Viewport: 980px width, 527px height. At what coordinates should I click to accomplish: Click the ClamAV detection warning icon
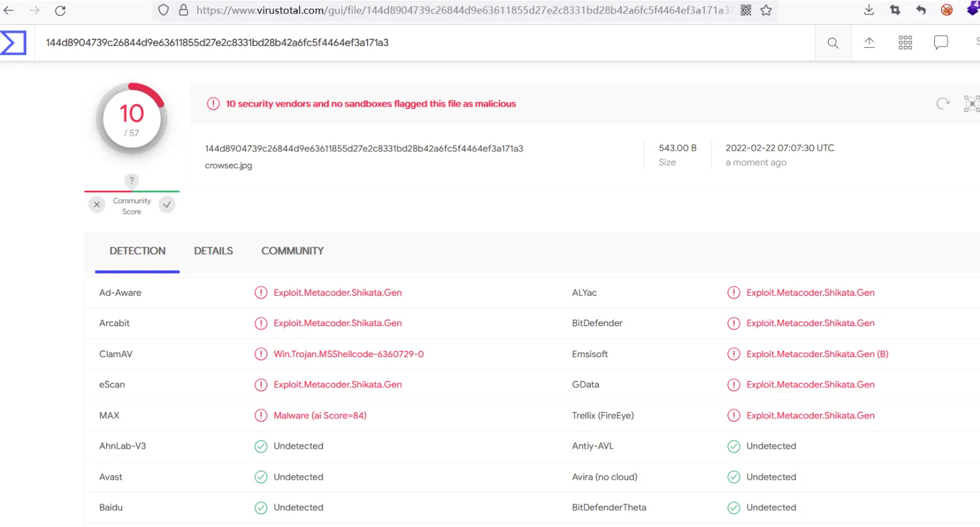[261, 354]
